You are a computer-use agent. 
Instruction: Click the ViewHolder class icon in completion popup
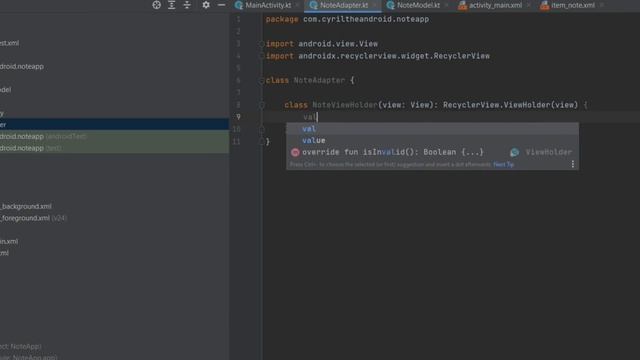[514, 152]
